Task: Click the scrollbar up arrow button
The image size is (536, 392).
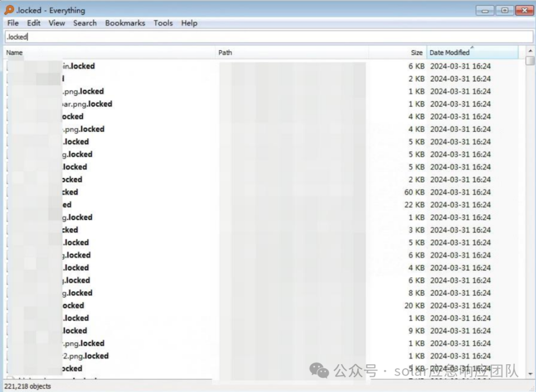Action: pos(530,51)
